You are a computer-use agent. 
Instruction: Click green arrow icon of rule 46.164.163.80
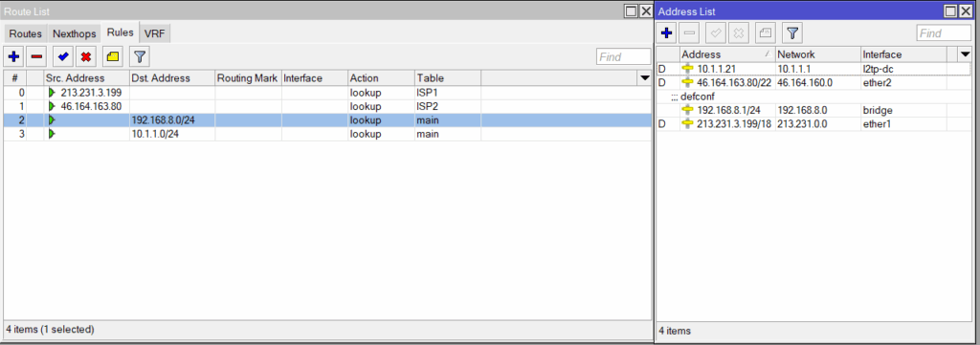pos(52,106)
